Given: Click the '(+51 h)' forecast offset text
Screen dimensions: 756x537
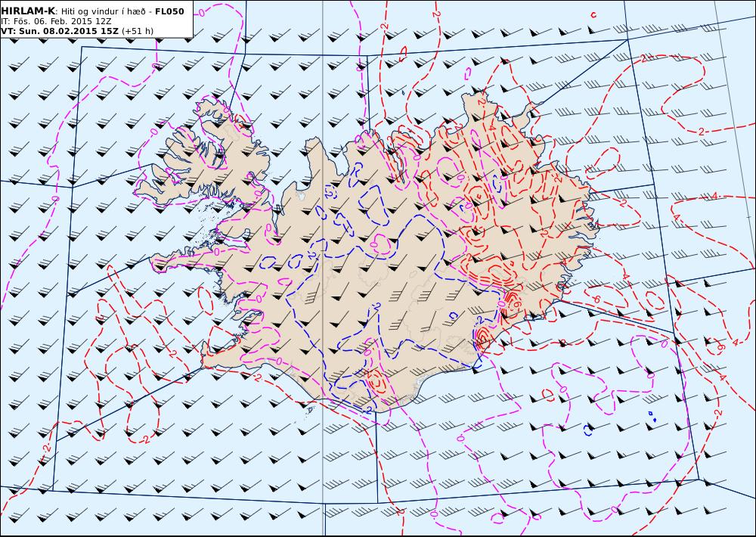Looking at the screenshot, I should pyautogui.click(x=138, y=31).
